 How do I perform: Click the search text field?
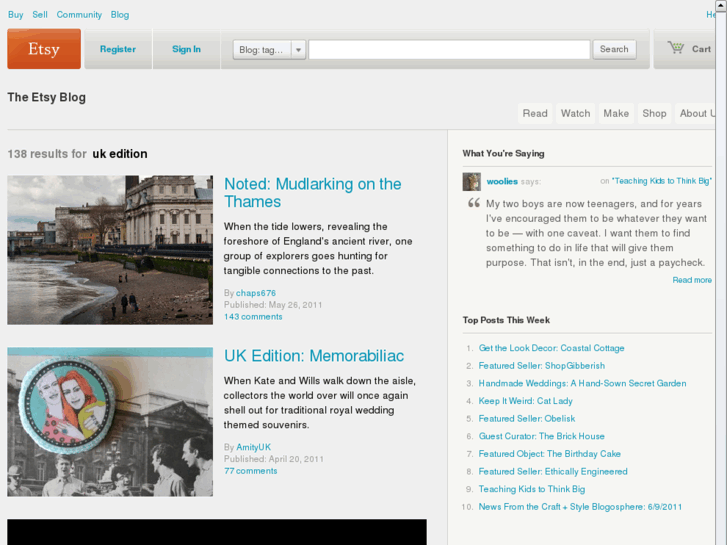[449, 50]
